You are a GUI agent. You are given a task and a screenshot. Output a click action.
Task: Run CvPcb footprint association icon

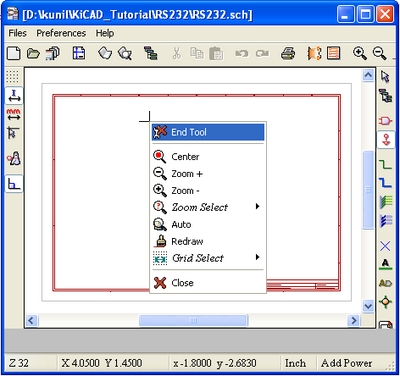[x=314, y=53]
